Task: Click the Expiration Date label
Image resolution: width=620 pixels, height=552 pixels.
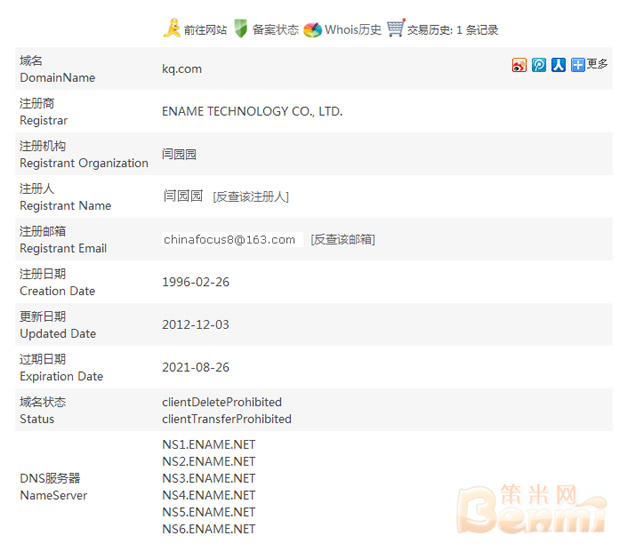Action: (61, 376)
